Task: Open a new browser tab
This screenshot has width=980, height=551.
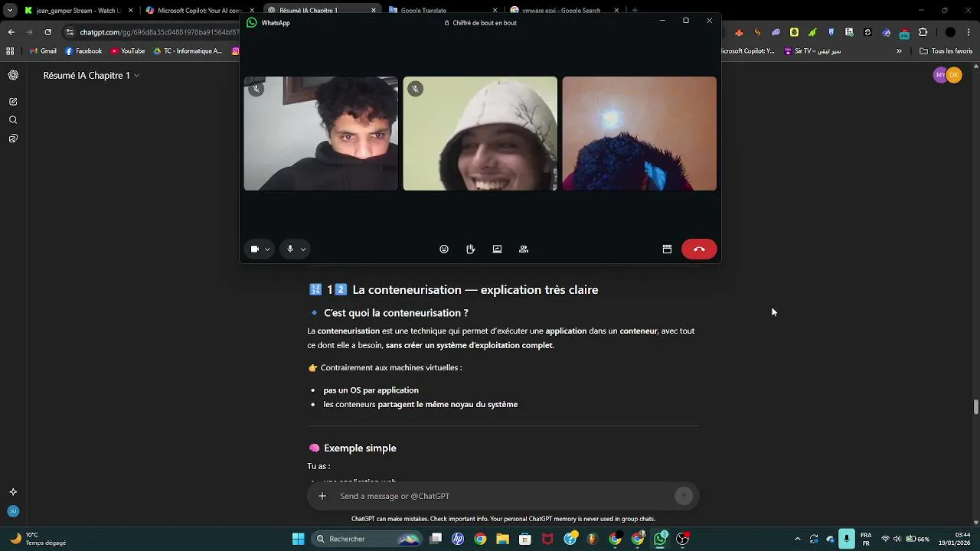Action: tap(635, 11)
